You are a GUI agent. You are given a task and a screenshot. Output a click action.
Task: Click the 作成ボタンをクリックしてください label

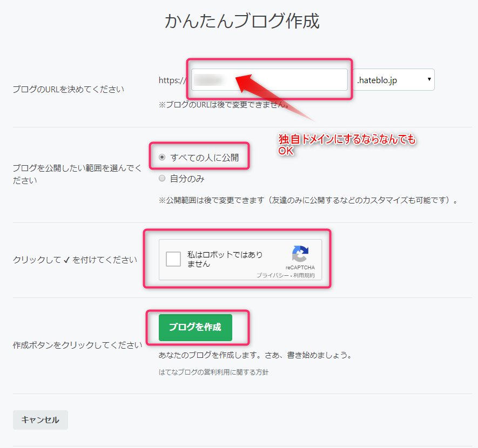click(77, 345)
